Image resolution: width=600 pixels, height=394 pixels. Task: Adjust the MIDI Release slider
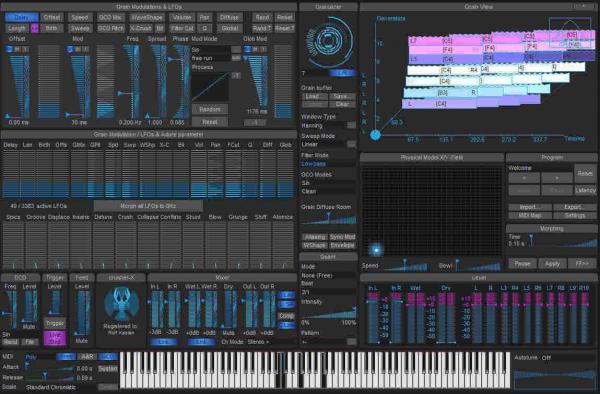(50, 377)
